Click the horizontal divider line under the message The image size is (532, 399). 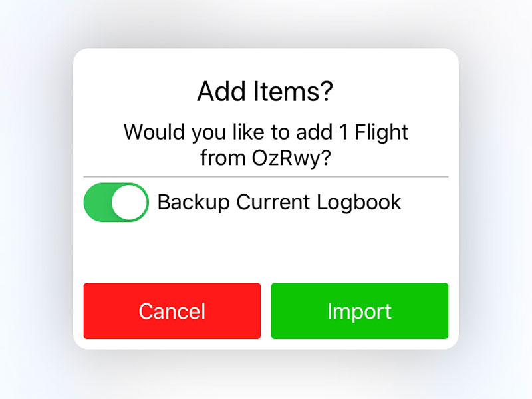[x=266, y=177]
